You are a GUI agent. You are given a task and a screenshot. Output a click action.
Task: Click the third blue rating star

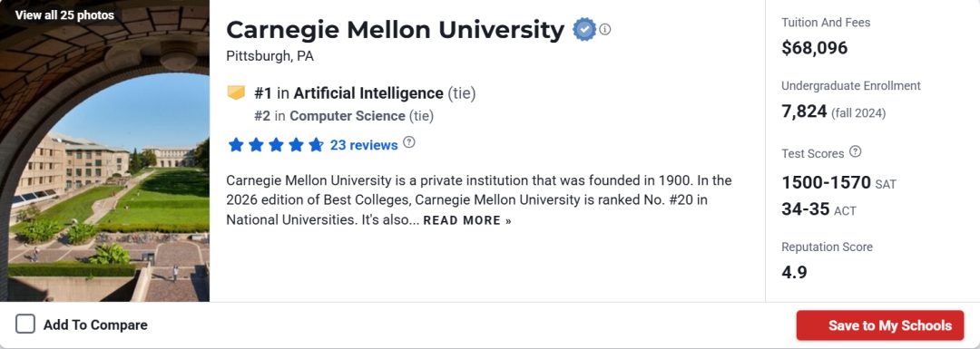click(x=276, y=145)
